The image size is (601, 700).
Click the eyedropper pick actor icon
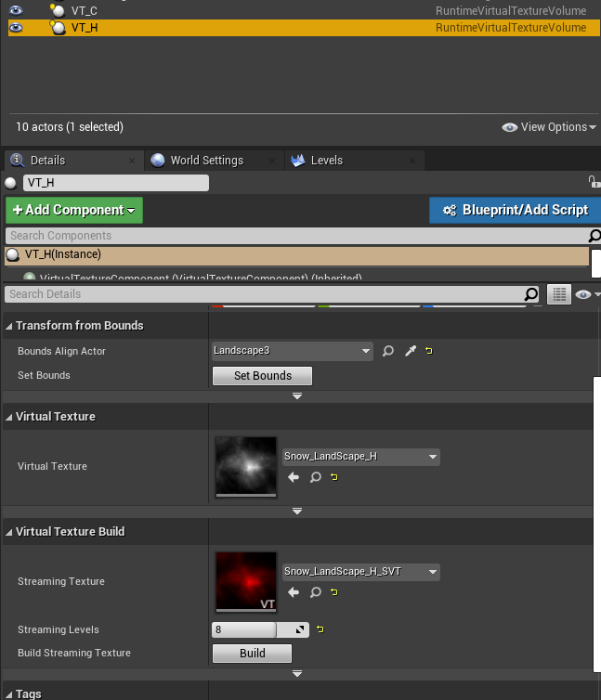pyautogui.click(x=409, y=351)
